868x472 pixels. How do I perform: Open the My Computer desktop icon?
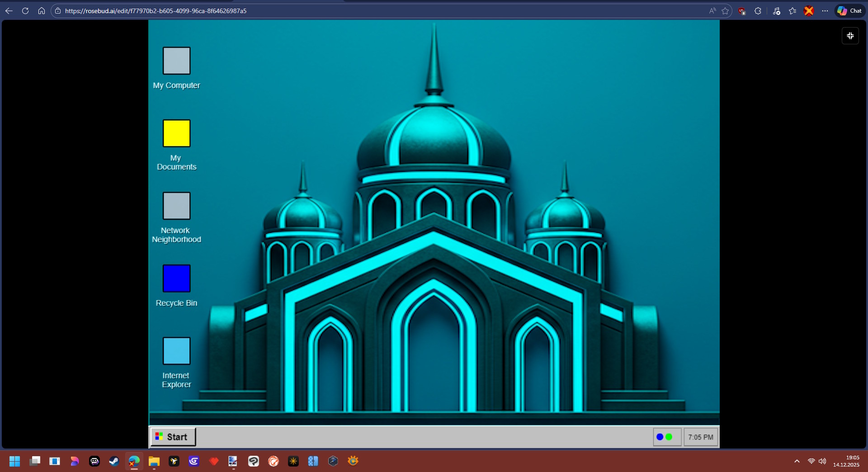(x=176, y=61)
